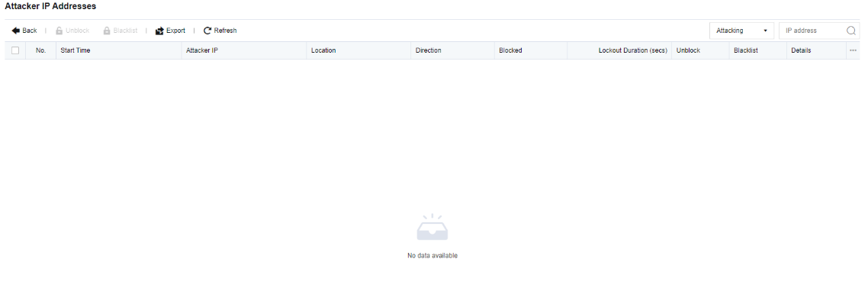This screenshot has height=304, width=868.
Task: Tick the select-all checkbox in table header
Action: [x=15, y=50]
